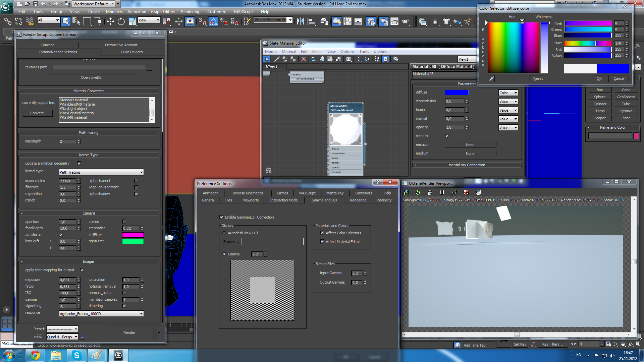Toggle the autofocus checkbox
644x362 pixels.
click(x=61, y=235)
